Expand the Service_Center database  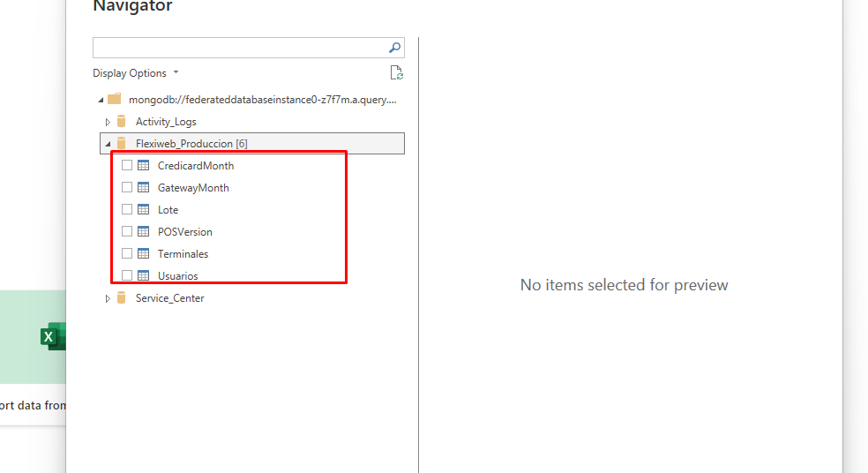click(x=108, y=298)
